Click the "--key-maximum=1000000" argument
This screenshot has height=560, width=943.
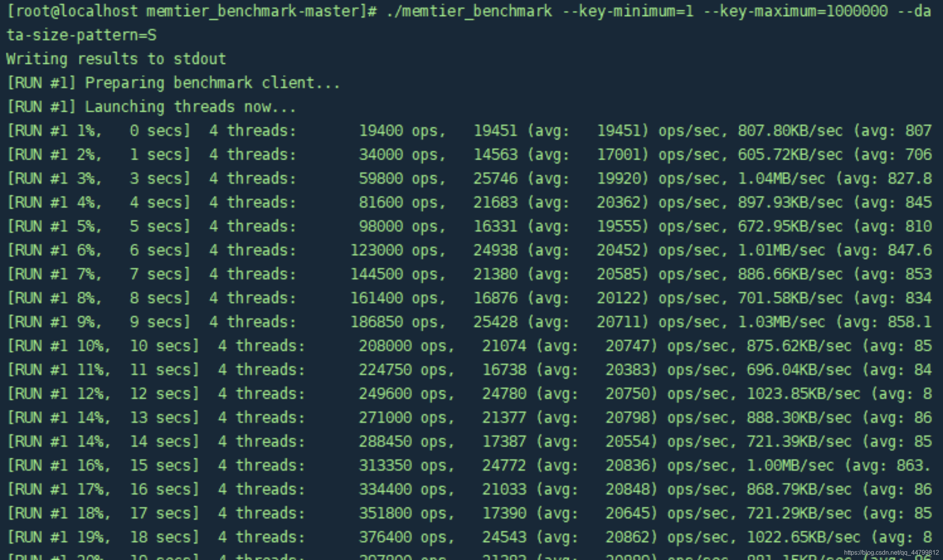pos(796,11)
